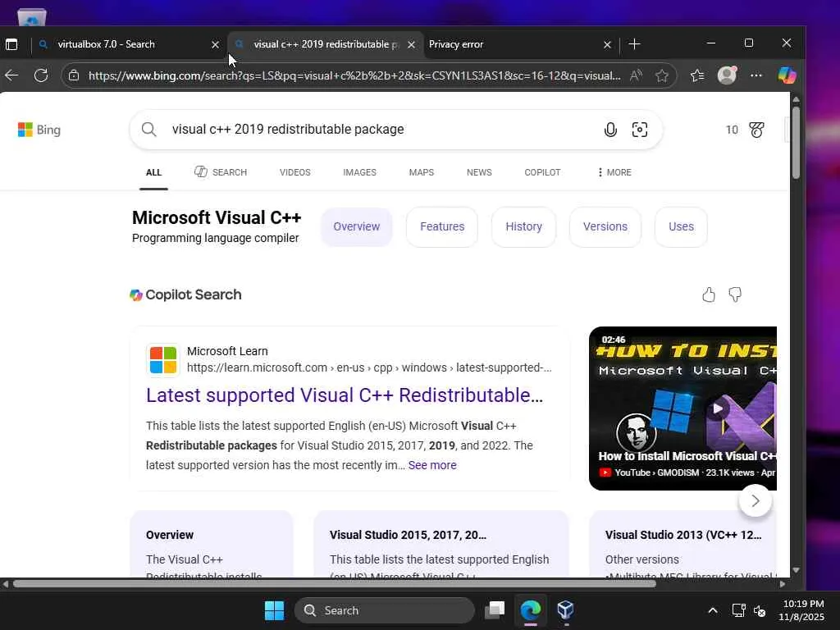Viewport: 840px width, 630px height.
Task: Open visual search camera icon
Action: point(640,130)
